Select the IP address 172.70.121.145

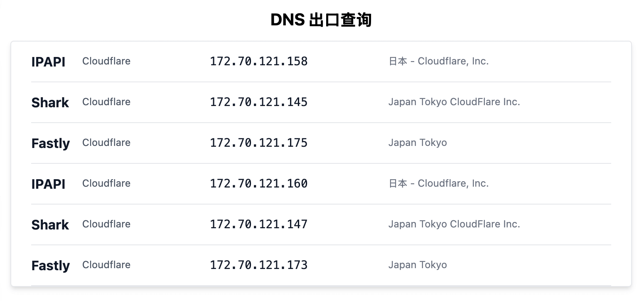[x=258, y=102]
